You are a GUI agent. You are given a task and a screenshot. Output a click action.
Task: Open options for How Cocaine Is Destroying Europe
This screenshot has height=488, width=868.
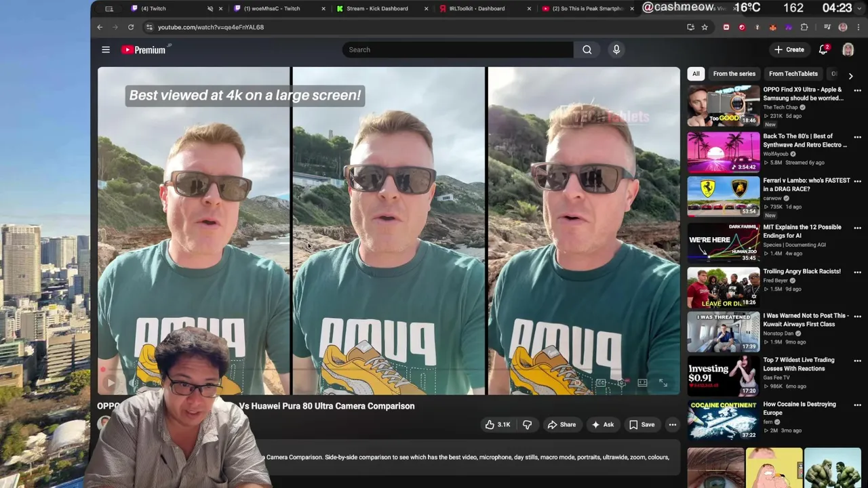point(857,407)
